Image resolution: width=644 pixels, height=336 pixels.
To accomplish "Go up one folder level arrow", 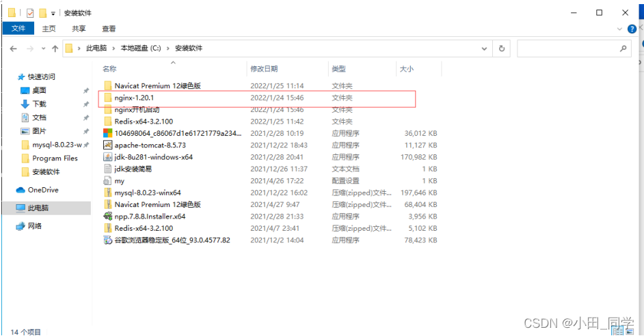I will 55,48.
